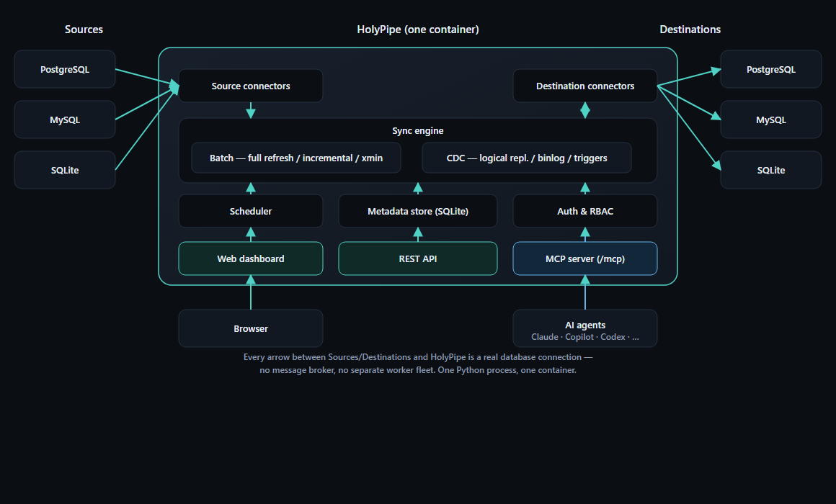
Task: Select the SQLite box under Destinations
Action: tap(771, 170)
